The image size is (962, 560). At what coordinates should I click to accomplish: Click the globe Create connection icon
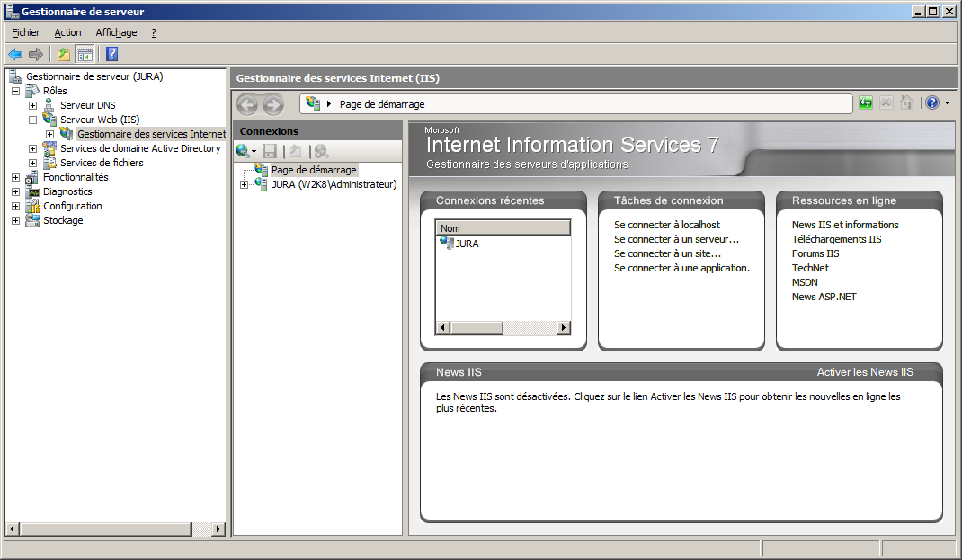tap(242, 151)
